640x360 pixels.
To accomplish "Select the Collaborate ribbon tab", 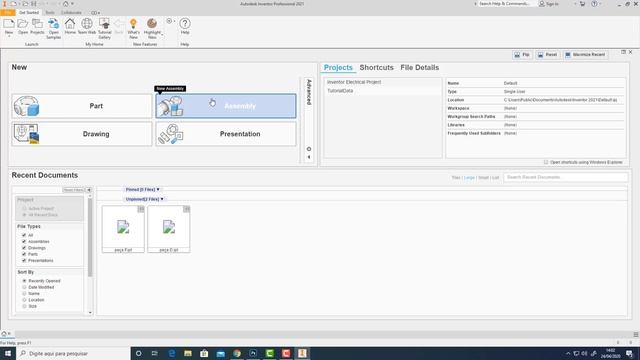I will [x=71, y=13].
